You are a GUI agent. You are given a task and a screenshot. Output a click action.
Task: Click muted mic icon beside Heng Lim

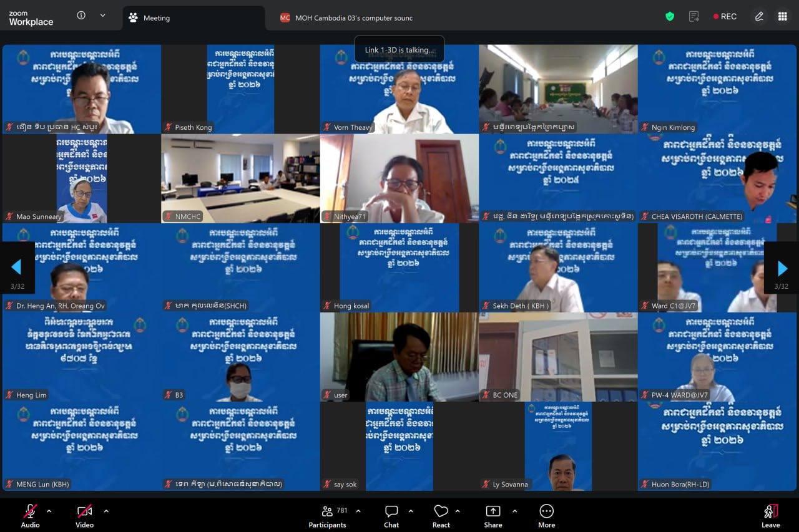[9, 395]
